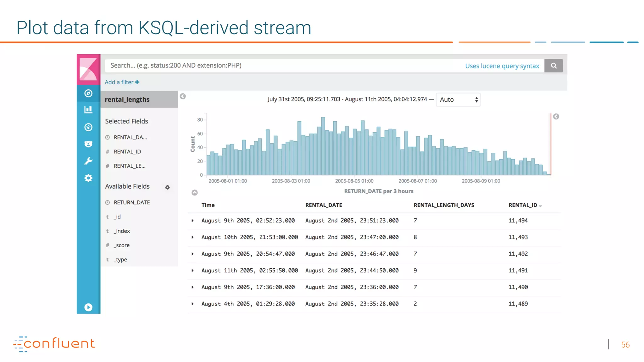Open the rental_lengths index pattern selector
The image size is (644, 362).
point(139,100)
